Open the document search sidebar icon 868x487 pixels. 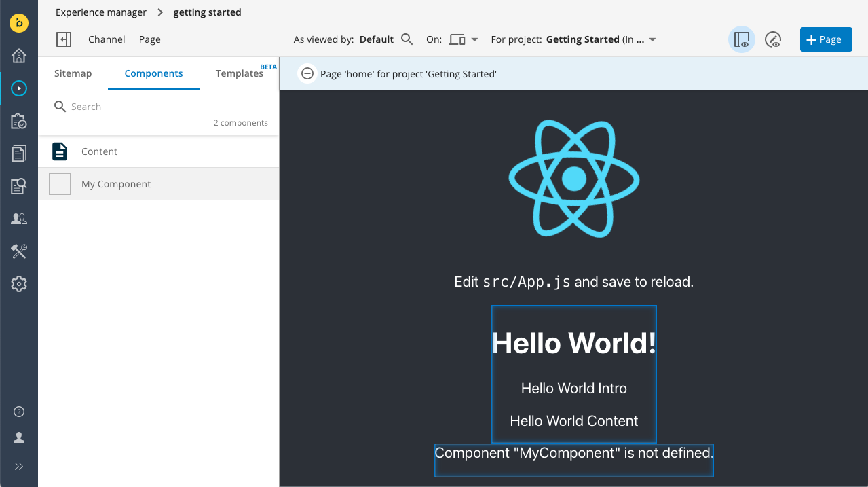click(x=19, y=186)
